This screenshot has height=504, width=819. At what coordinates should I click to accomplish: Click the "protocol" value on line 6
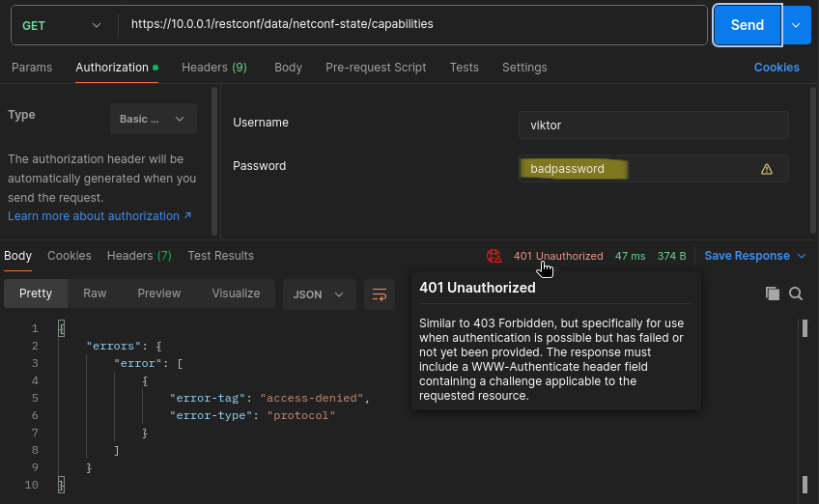pos(301,415)
